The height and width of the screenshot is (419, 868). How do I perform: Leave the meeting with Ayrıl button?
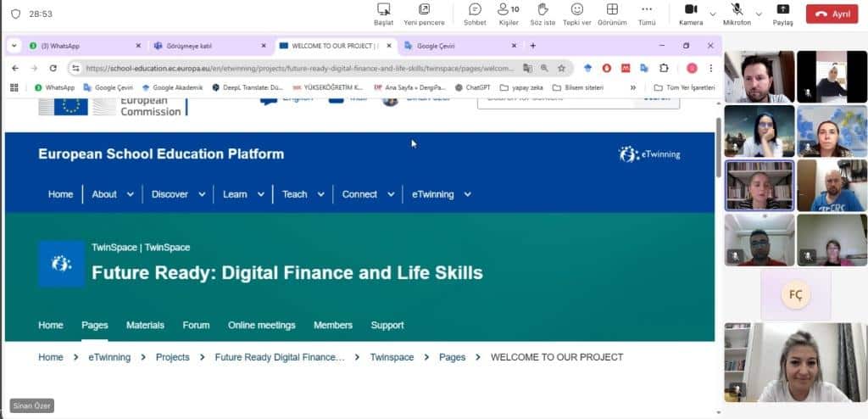832,14
